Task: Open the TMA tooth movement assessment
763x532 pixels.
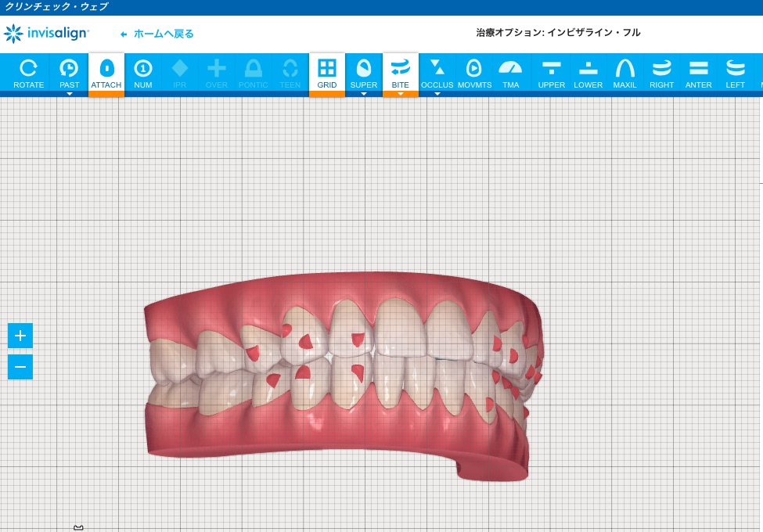Action: [510, 73]
